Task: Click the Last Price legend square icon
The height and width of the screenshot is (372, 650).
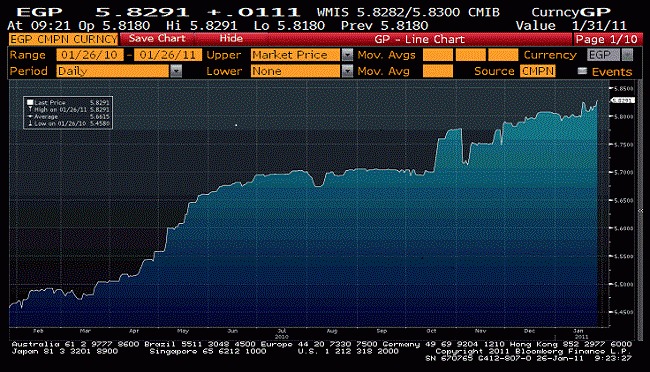Action: pos(30,102)
